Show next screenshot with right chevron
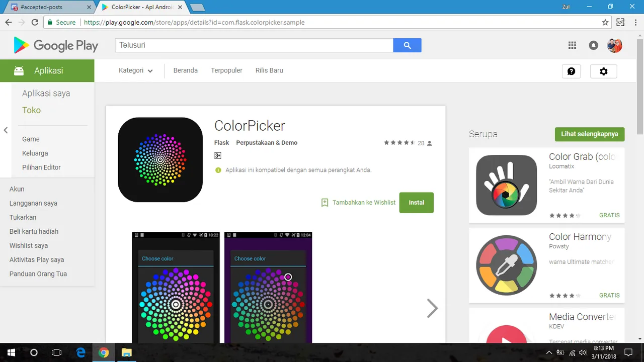 pyautogui.click(x=432, y=308)
